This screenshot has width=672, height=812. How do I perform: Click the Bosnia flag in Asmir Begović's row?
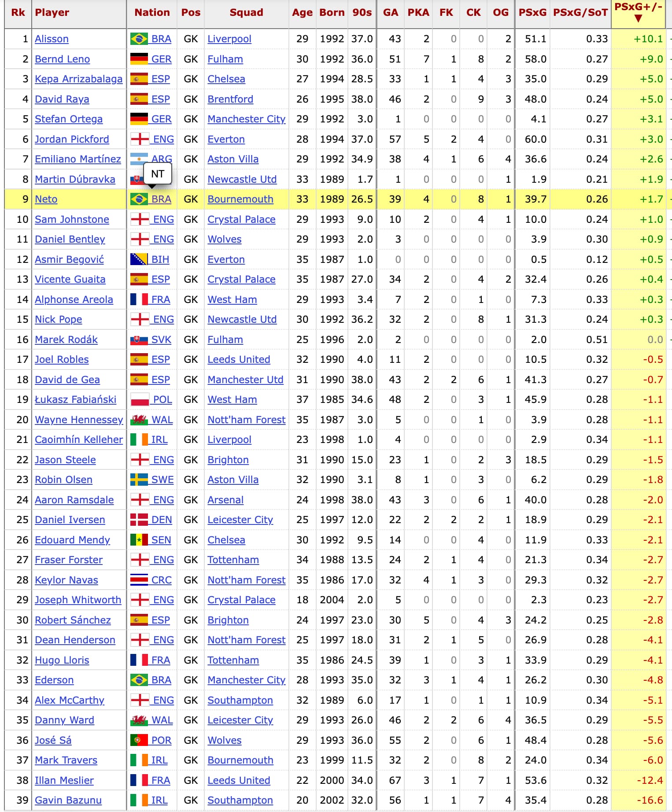pyautogui.click(x=139, y=259)
